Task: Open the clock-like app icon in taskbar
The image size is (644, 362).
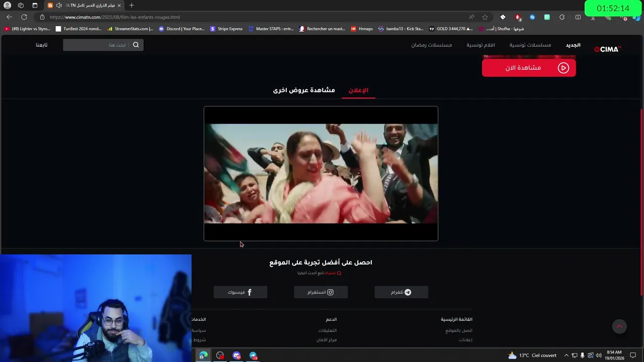Action: tap(220, 355)
